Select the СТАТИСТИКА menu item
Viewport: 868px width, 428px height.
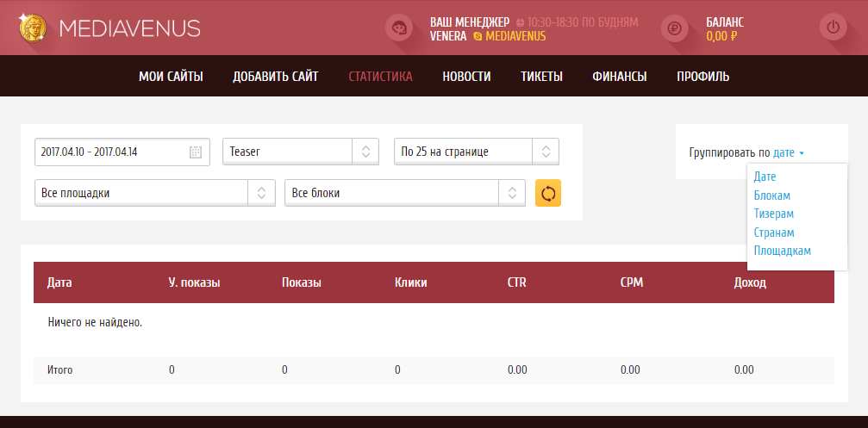[x=380, y=77]
